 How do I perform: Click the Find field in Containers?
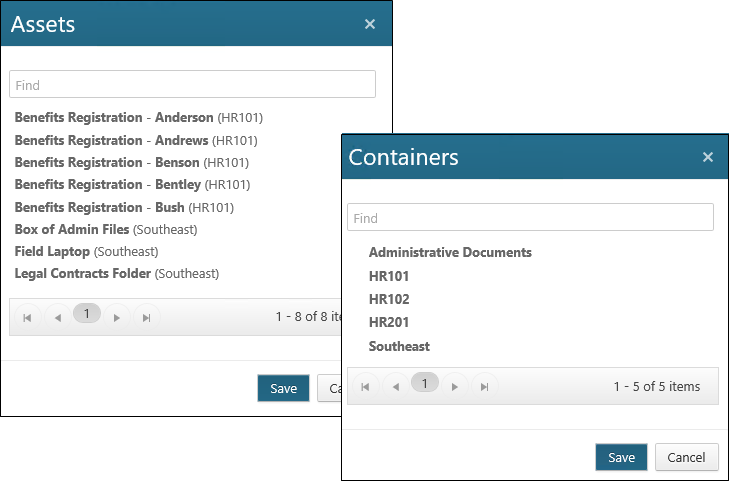click(530, 218)
